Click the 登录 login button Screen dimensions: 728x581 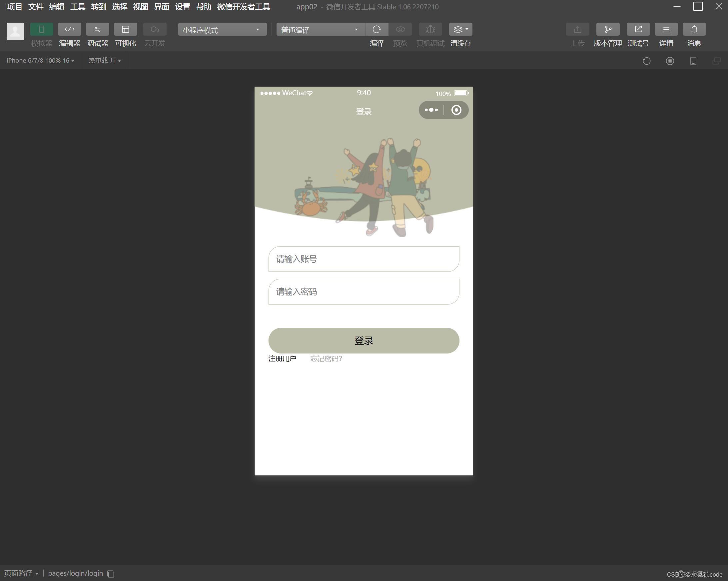click(363, 340)
